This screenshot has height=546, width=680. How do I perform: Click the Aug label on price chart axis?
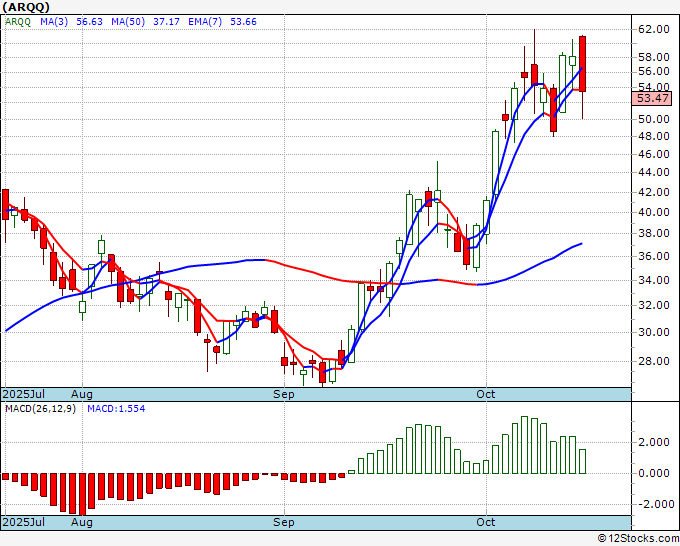click(x=82, y=394)
